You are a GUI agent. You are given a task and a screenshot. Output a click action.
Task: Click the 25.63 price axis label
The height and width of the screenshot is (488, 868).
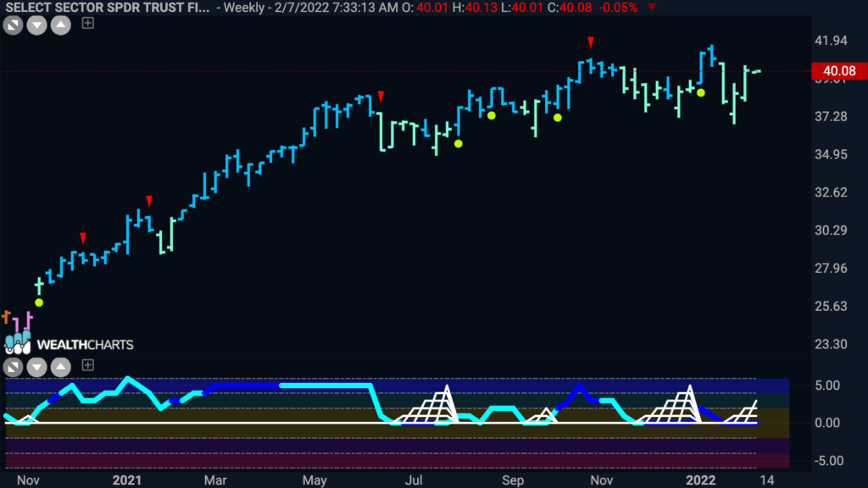tap(831, 306)
